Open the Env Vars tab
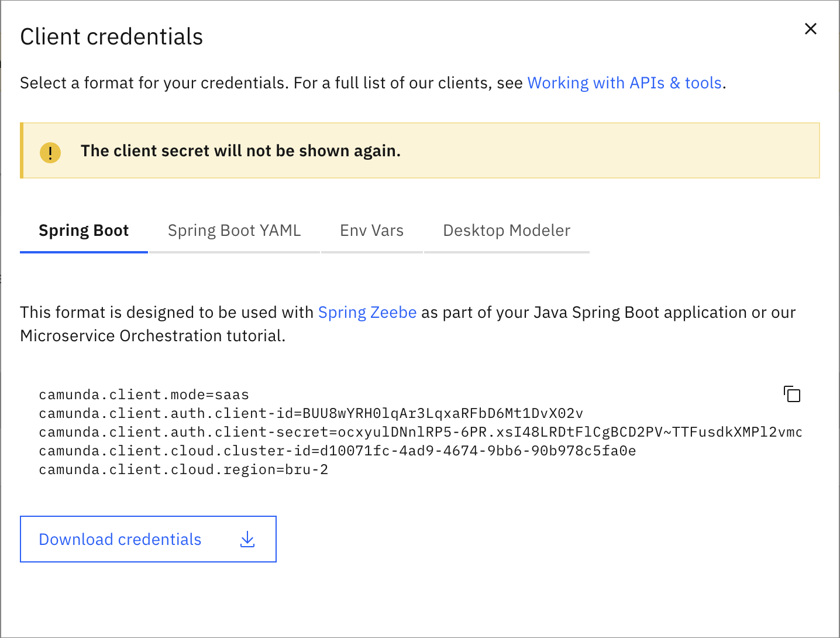Image resolution: width=840 pixels, height=638 pixels. pyautogui.click(x=371, y=231)
